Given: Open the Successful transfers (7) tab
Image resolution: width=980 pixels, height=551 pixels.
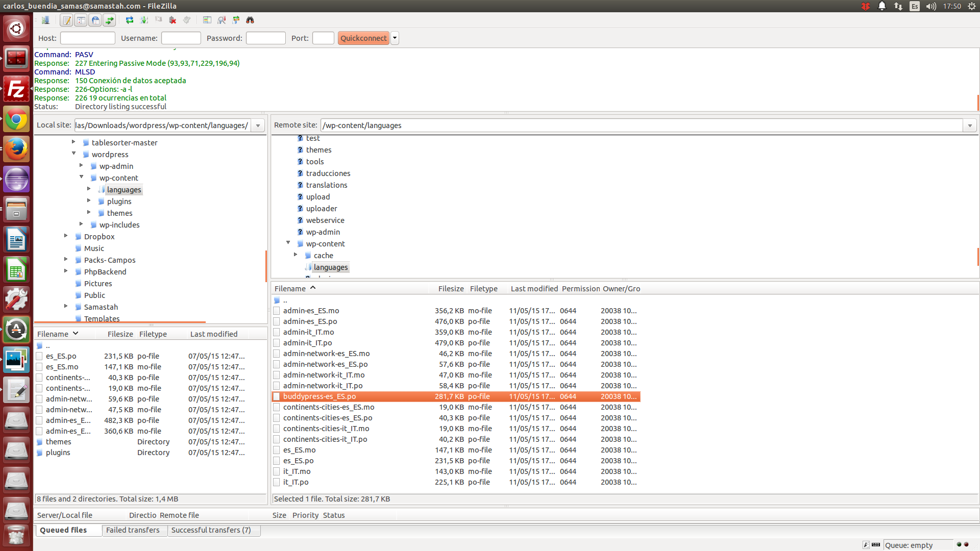Looking at the screenshot, I should click(x=211, y=530).
